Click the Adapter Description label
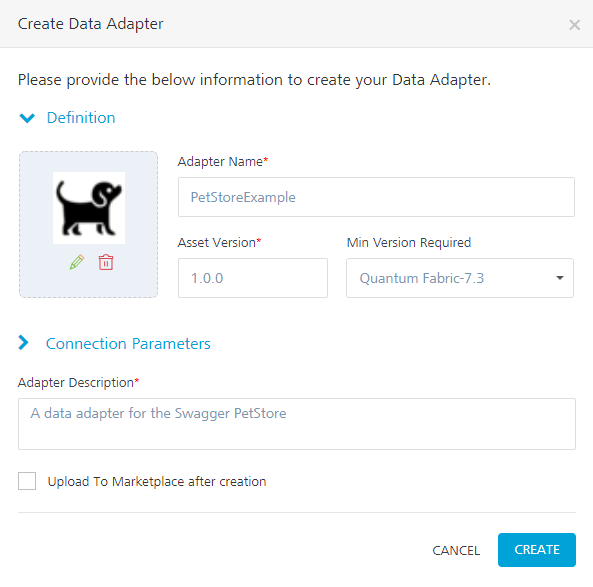This screenshot has height=587, width=593. 78,382
